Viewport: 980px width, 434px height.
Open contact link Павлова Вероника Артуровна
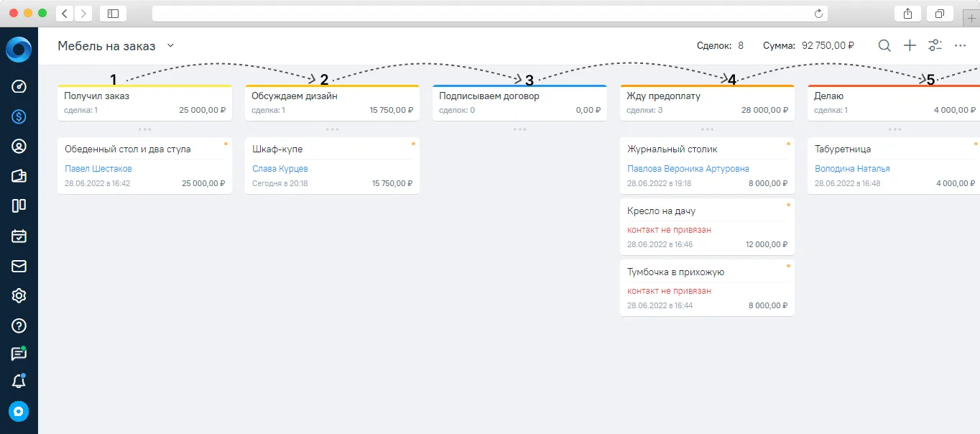click(688, 169)
